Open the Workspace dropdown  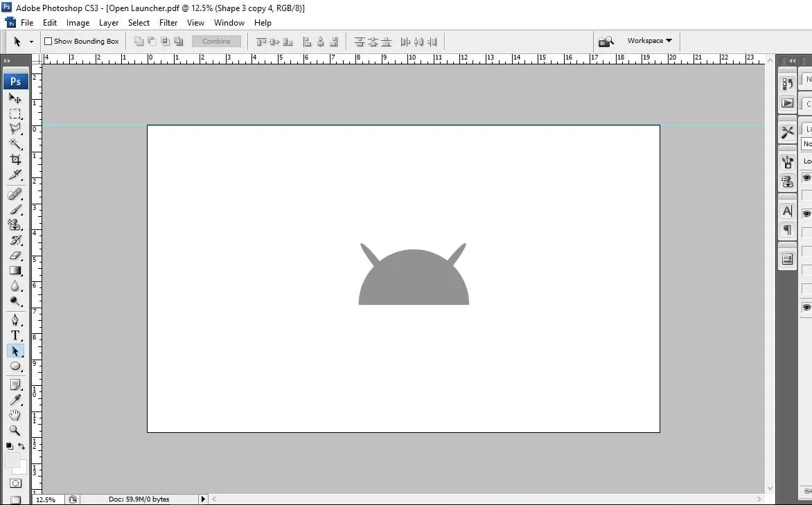649,40
